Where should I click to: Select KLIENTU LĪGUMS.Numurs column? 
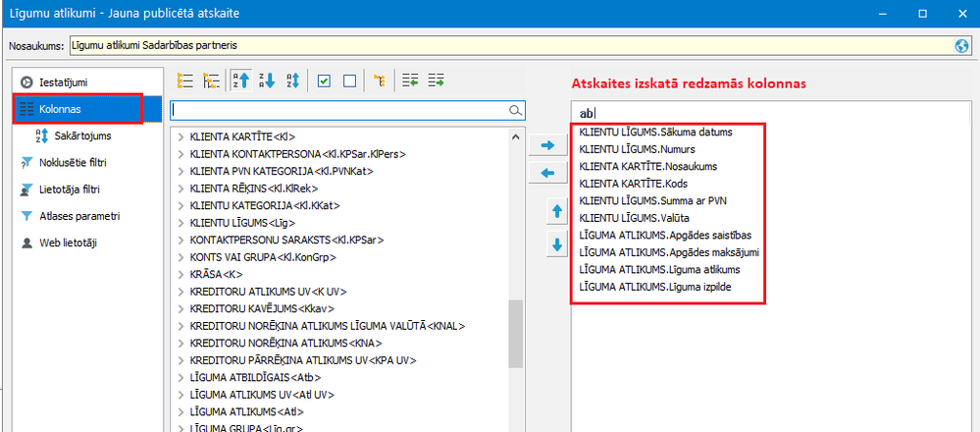click(638, 150)
